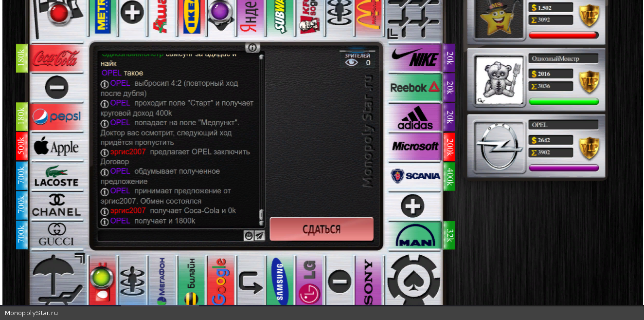The image size is (644, 320).
Task: Open the Sony property tile
Action: click(369, 281)
